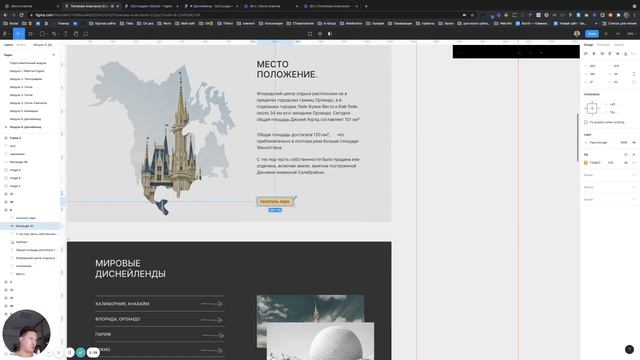Select the Move tool in toolbar
The image size is (640, 360).
18,34
